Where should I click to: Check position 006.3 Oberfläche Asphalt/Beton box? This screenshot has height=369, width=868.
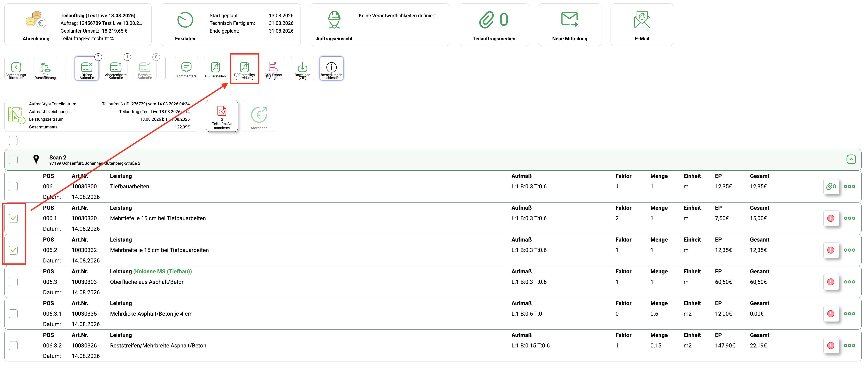13,282
